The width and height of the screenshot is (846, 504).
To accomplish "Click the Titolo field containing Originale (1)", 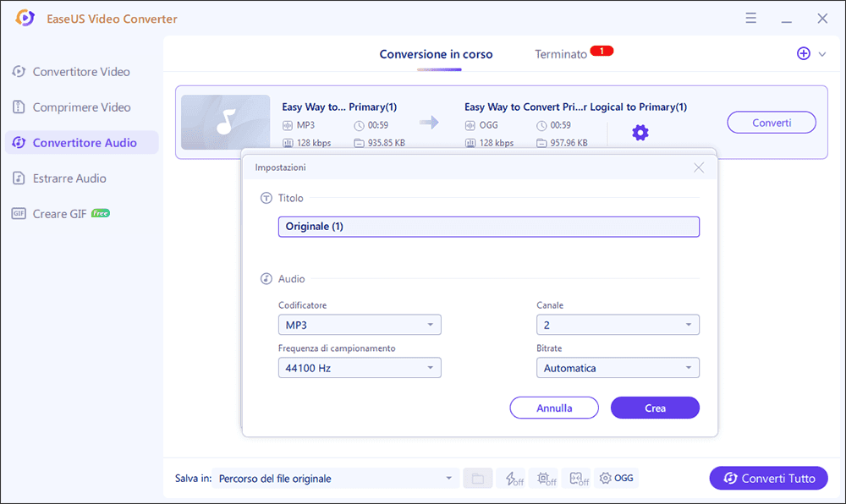I will [x=489, y=227].
